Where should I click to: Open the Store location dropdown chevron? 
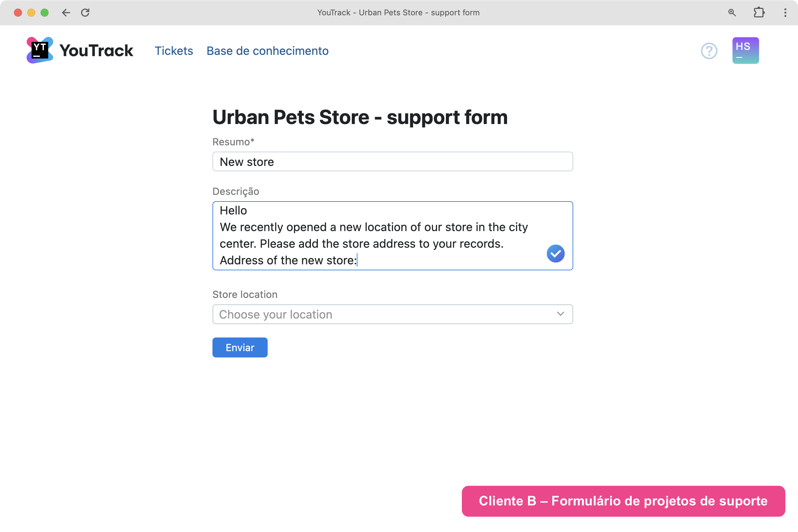coord(560,314)
